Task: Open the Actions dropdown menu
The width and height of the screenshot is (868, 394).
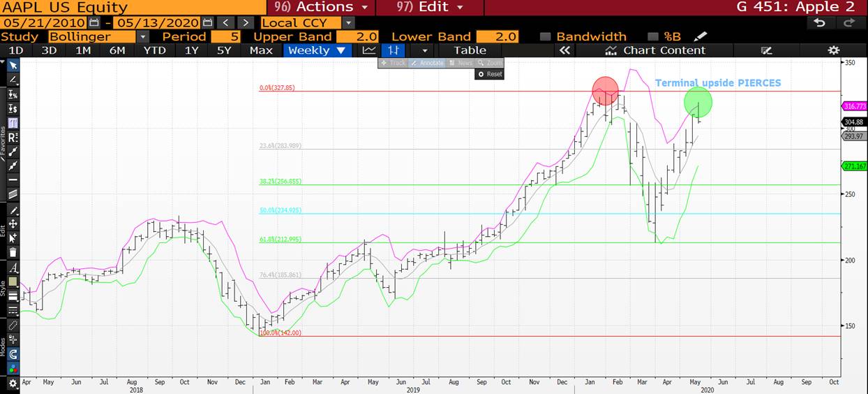Action: click(x=320, y=7)
